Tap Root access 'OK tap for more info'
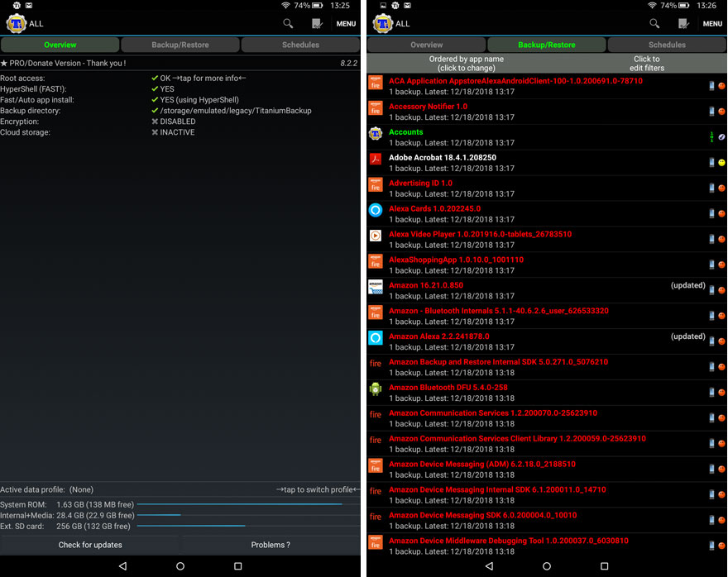Image resolution: width=728 pixels, height=577 pixels. coord(199,79)
